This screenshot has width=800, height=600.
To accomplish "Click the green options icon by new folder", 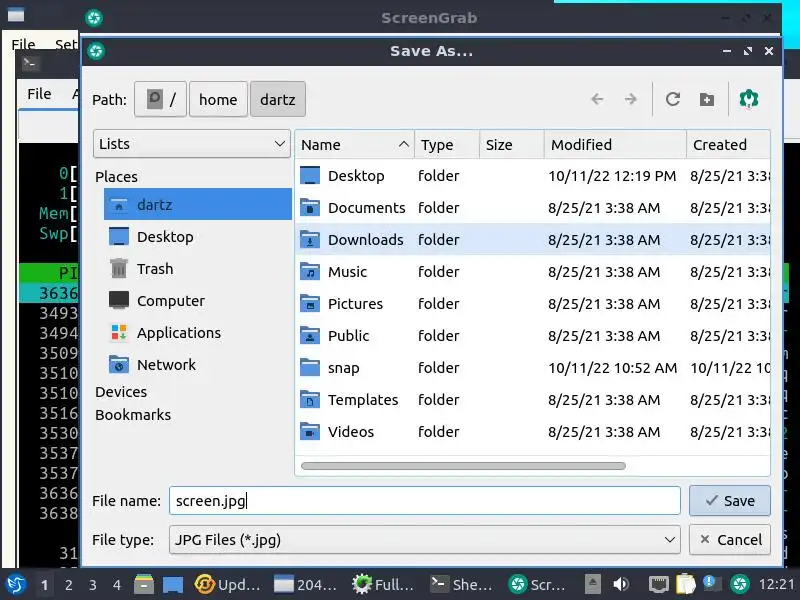I will click(x=748, y=99).
